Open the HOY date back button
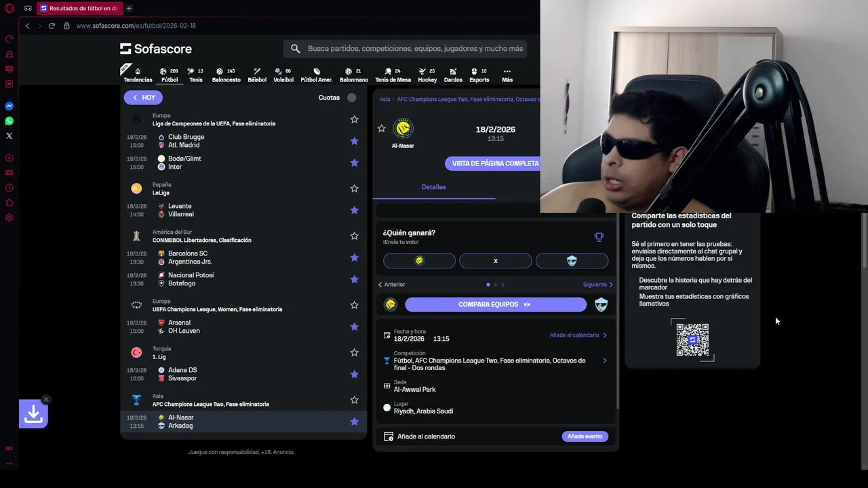Image resolution: width=868 pixels, height=488 pixels. 143,98
